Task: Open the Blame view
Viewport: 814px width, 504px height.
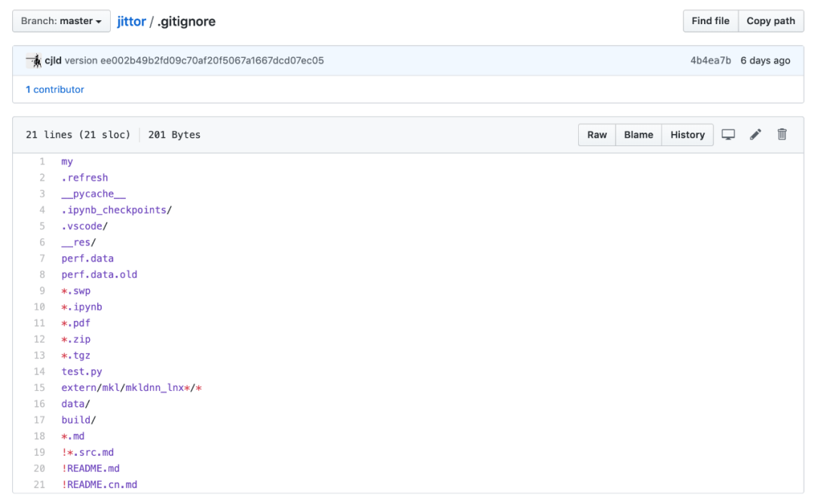Action: 638,135
